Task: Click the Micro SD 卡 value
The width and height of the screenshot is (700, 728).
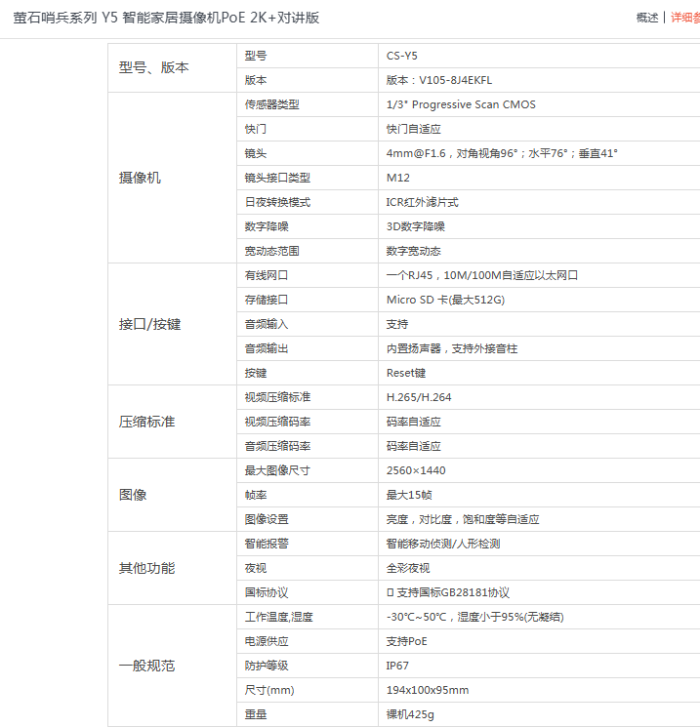Action: 445,300
